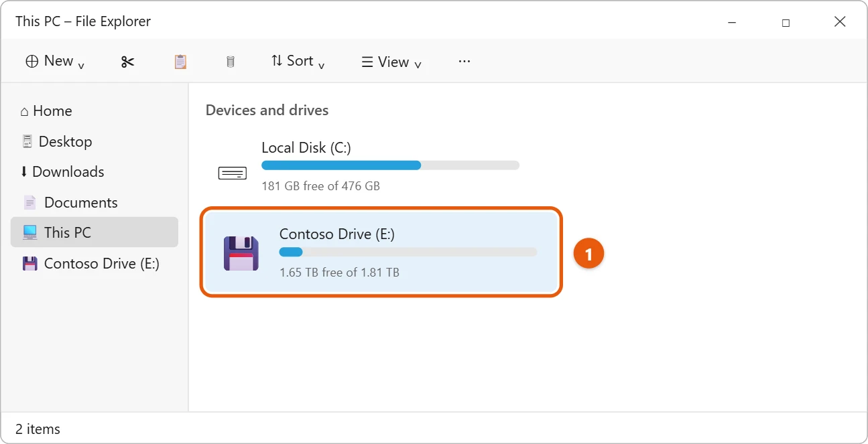This screenshot has height=444, width=868.
Task: Click the Contoso Drive (E:) usage bar
Action: click(408, 252)
